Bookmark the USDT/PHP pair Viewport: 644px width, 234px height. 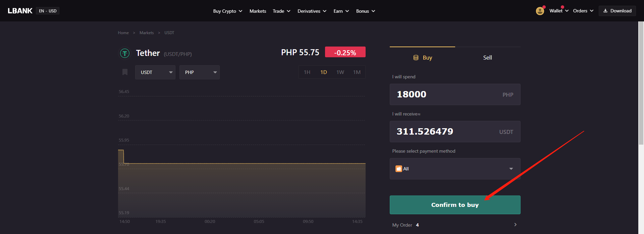tap(125, 72)
